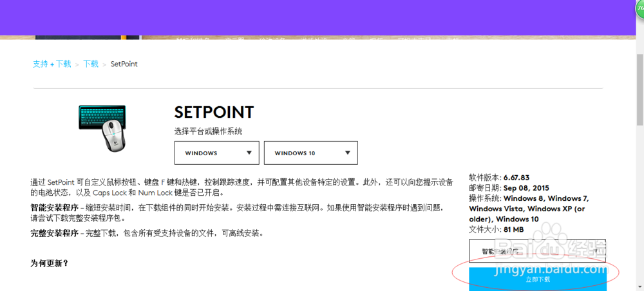644x291 pixels.
Task: Click the SetPoint keyboard and mouse product image
Action: 102,128
